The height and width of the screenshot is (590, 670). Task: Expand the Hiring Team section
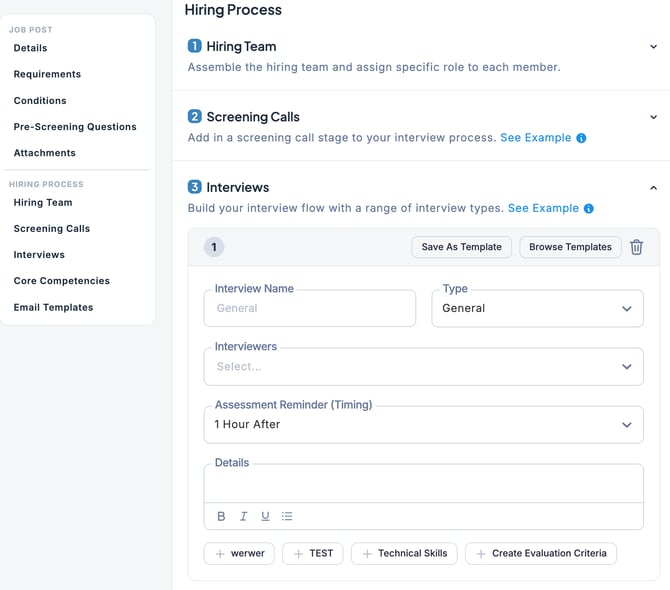(x=653, y=46)
